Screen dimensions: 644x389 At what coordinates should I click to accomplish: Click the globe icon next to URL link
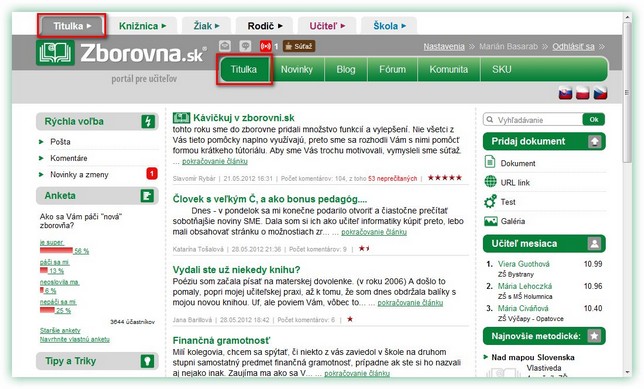[490, 181]
